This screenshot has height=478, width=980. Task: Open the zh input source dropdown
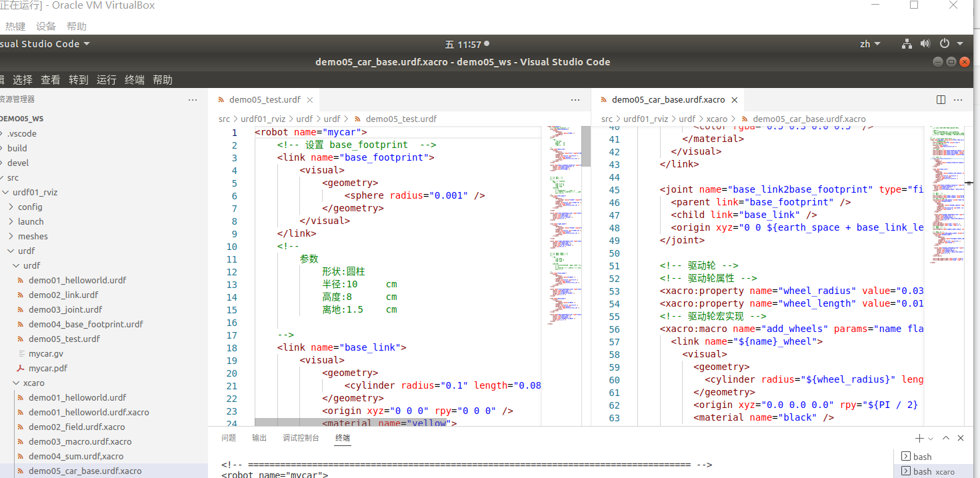click(x=870, y=44)
